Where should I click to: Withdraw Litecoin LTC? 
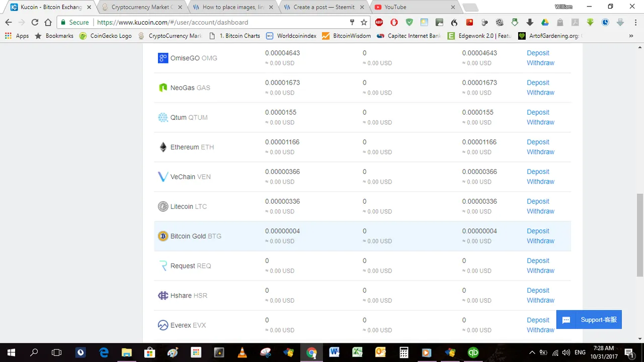[540, 211]
